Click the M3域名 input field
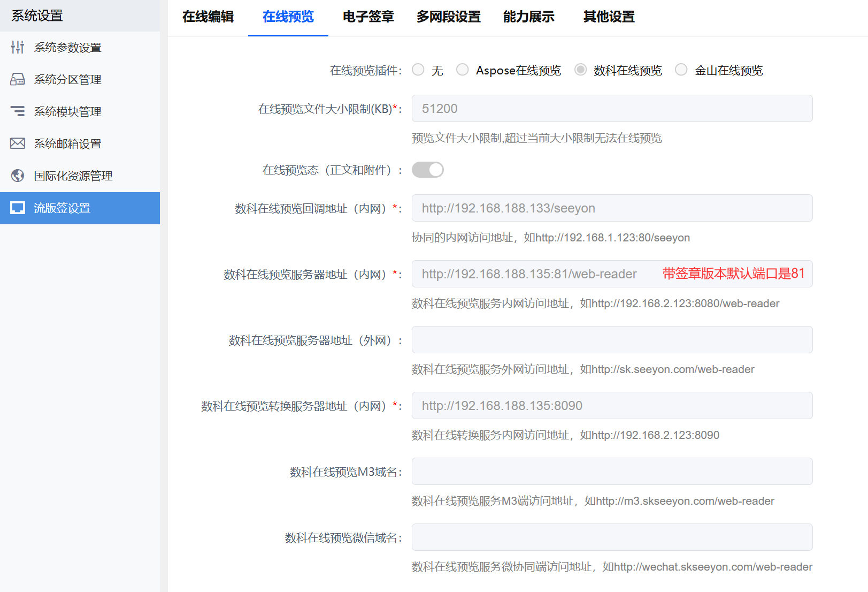The width and height of the screenshot is (868, 592). 612,472
